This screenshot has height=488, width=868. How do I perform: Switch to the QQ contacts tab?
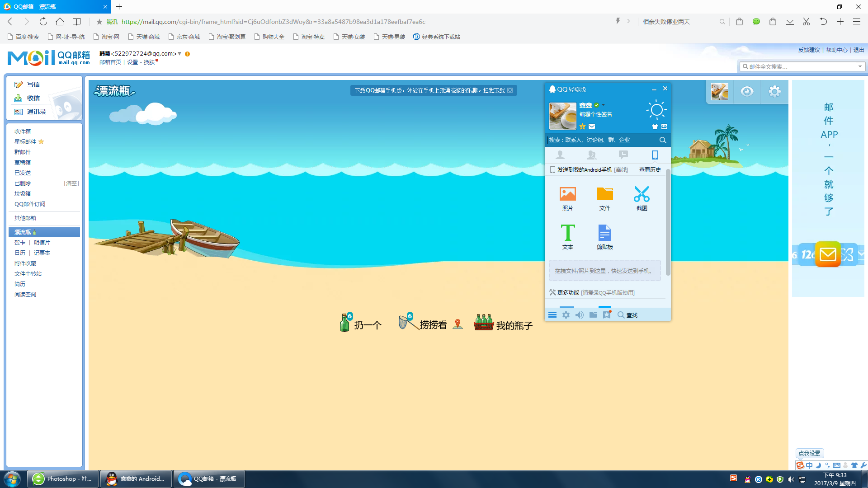click(x=560, y=155)
